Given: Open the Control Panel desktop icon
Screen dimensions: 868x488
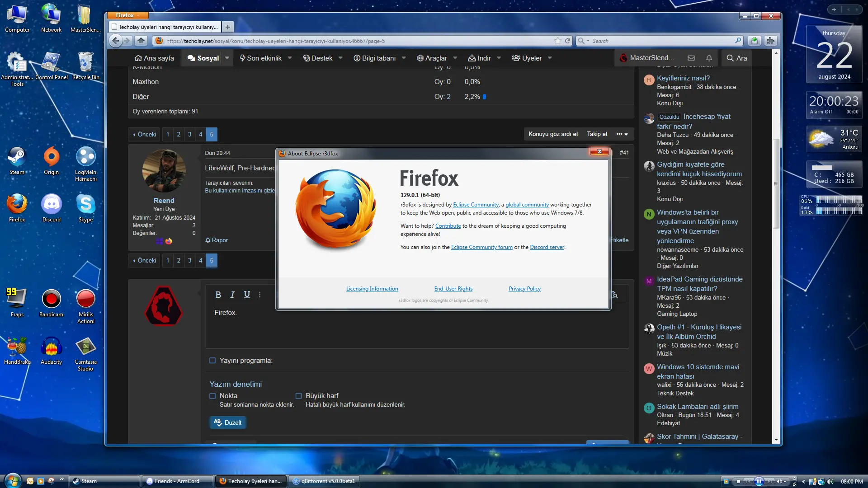Looking at the screenshot, I should [x=52, y=66].
